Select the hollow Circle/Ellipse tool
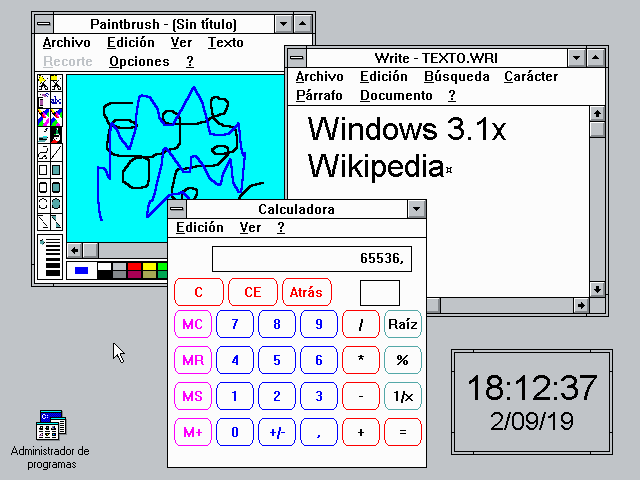The width and height of the screenshot is (640, 480). coord(43,204)
